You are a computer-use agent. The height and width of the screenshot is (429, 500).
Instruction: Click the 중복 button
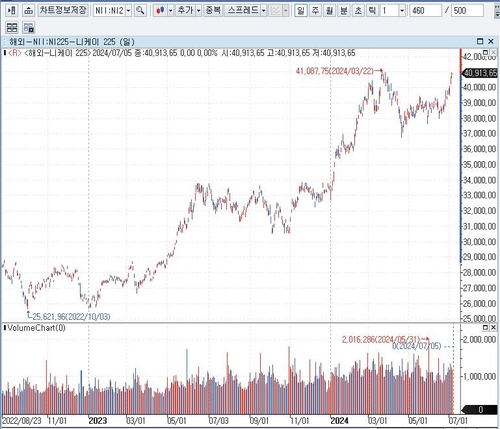pyautogui.click(x=213, y=10)
